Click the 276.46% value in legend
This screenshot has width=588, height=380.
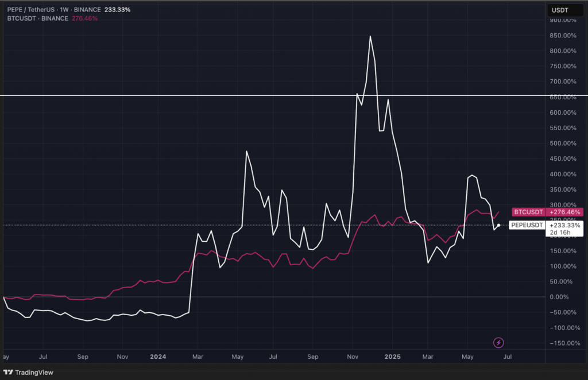pyautogui.click(x=85, y=18)
